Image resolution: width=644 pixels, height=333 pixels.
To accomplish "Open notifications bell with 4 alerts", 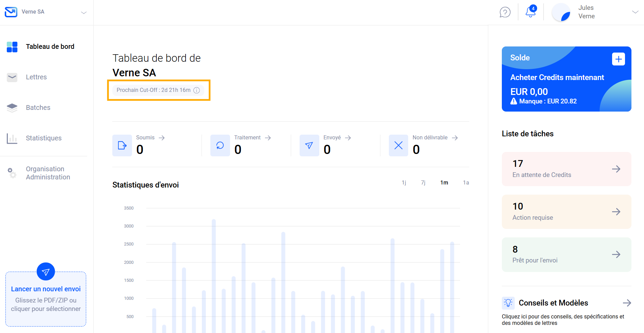I will click(x=530, y=12).
